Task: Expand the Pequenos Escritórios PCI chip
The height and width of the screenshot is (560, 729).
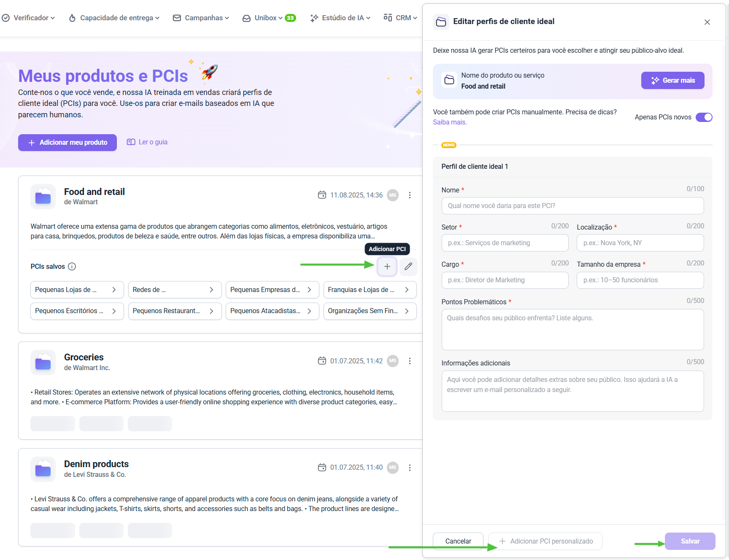Action: (x=77, y=311)
